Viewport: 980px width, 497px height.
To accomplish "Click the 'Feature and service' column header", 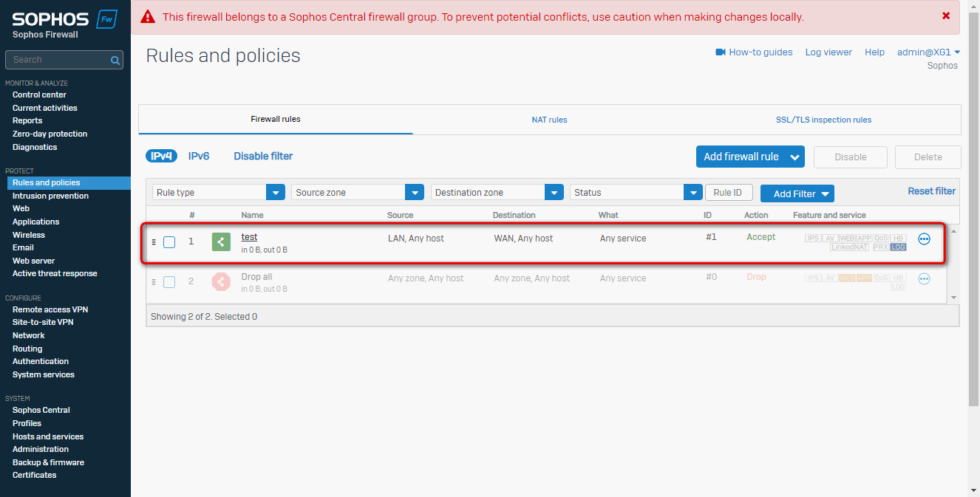I will point(829,215).
